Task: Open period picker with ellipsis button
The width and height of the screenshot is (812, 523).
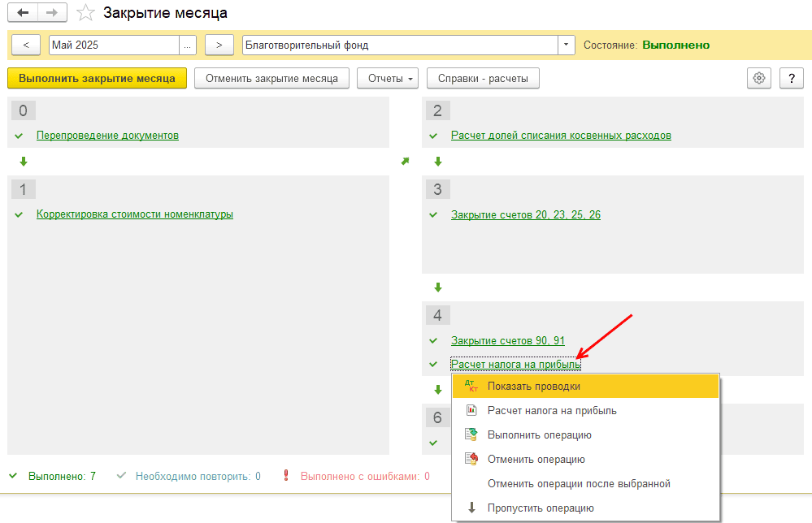Action: 189,45
